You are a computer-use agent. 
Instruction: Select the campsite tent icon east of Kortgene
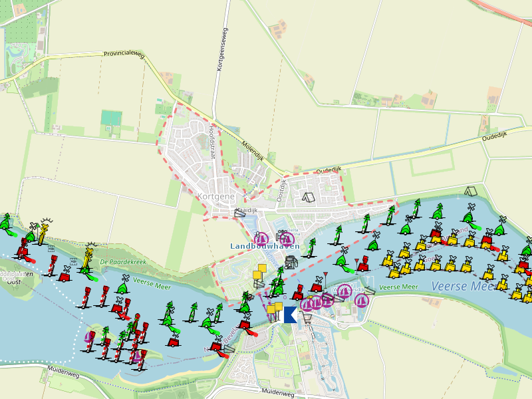307,197
